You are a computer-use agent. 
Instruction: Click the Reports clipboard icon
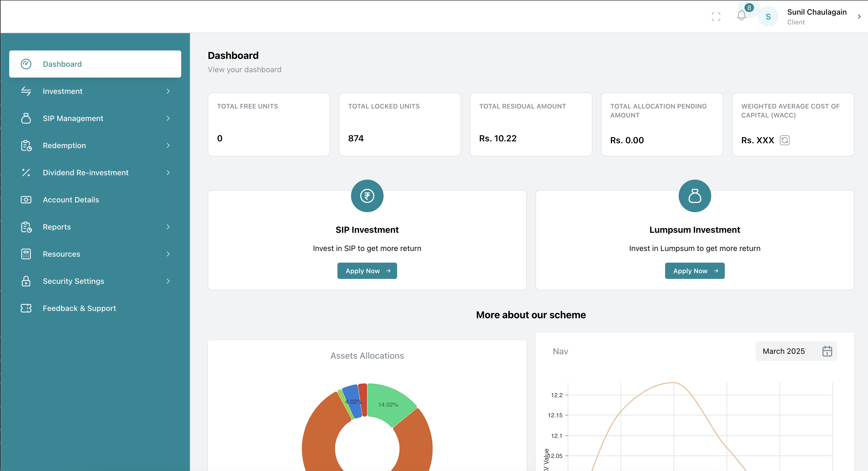click(x=26, y=227)
